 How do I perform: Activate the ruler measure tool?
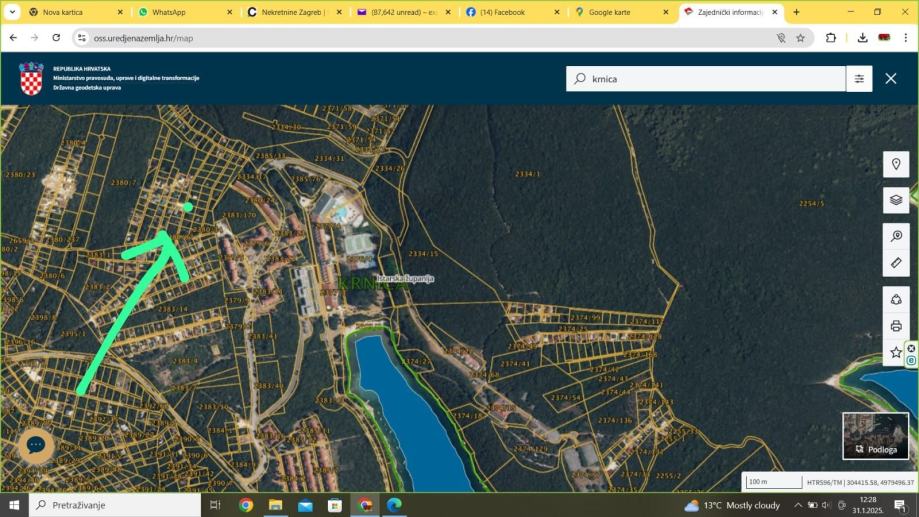(x=896, y=263)
